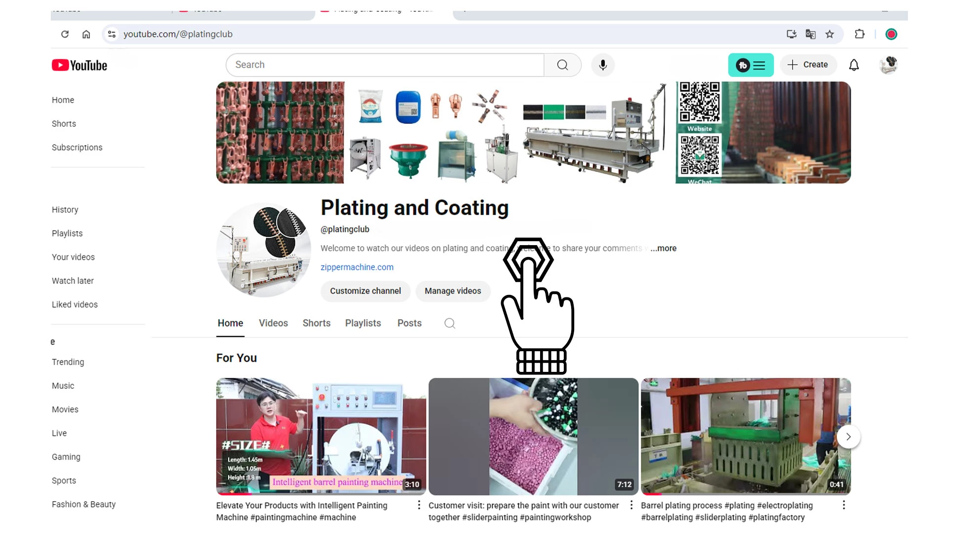Open site information icon in address bar
The height and width of the screenshot is (549, 980).
click(112, 34)
